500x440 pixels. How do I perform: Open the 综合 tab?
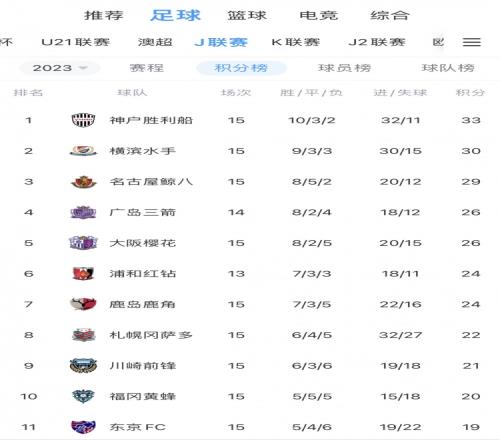click(390, 15)
